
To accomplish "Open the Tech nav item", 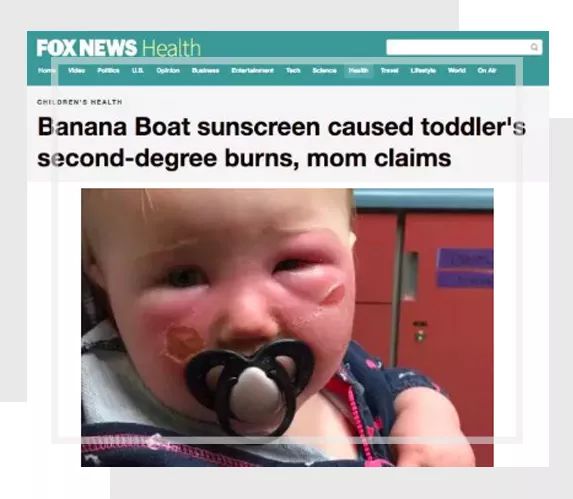I will tap(293, 71).
